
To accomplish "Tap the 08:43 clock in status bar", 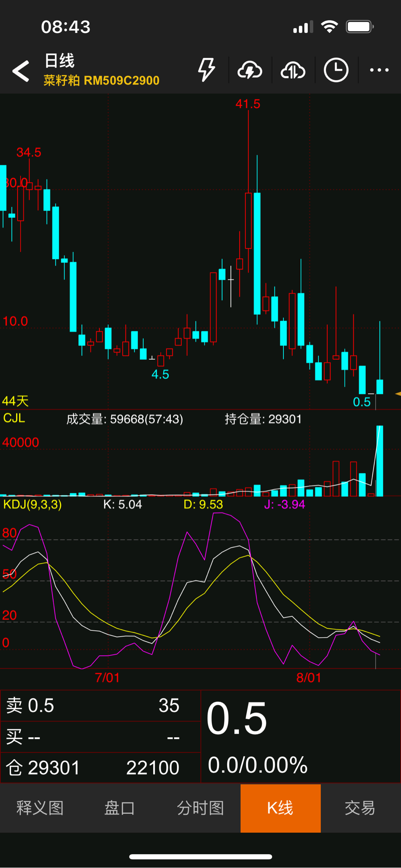I will pos(66,27).
